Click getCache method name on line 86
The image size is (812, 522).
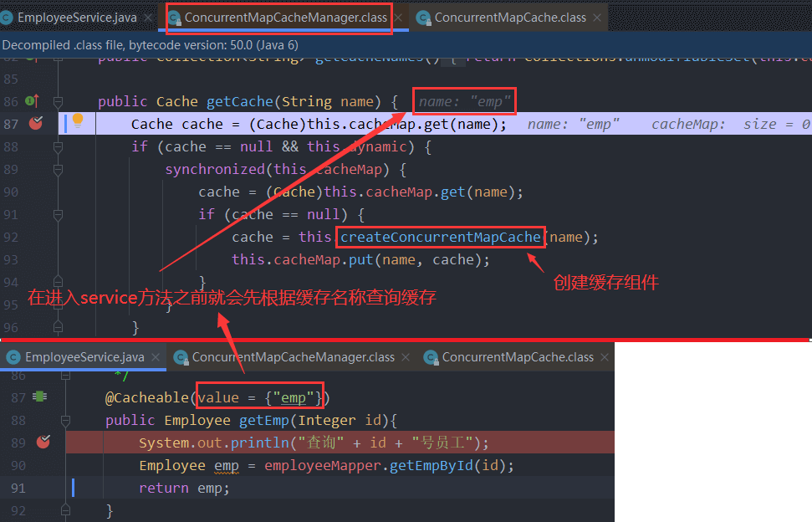240,101
